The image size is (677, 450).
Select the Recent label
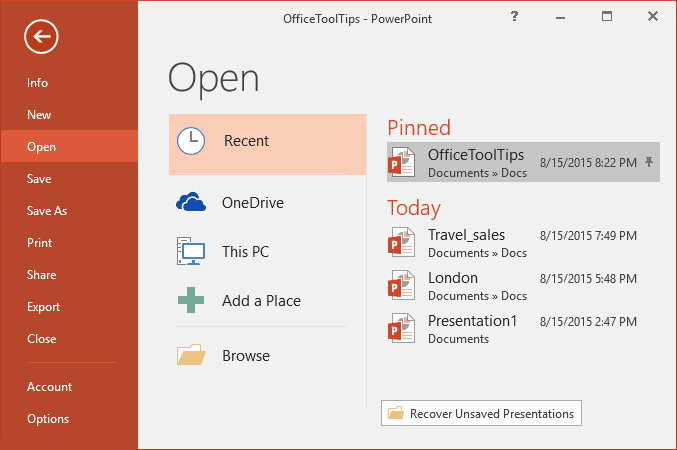coord(247,141)
